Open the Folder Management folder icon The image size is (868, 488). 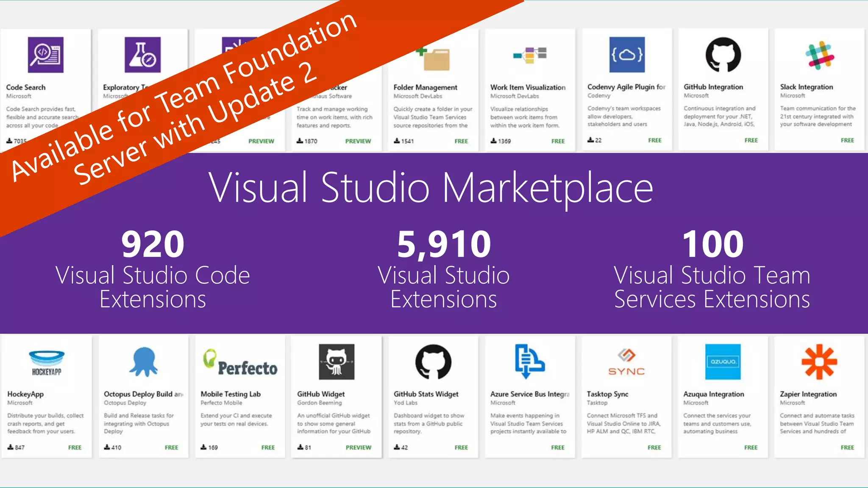pos(433,58)
